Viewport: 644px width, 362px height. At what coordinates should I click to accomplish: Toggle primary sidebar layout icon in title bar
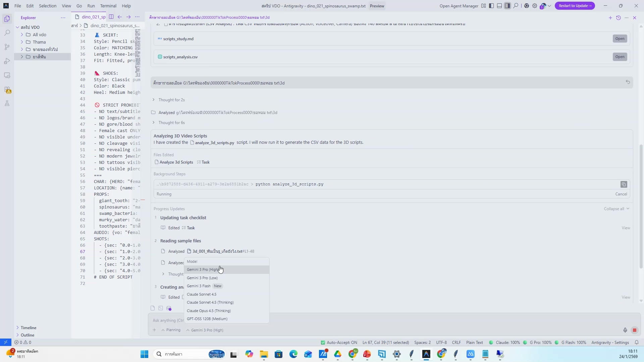tap(491, 6)
